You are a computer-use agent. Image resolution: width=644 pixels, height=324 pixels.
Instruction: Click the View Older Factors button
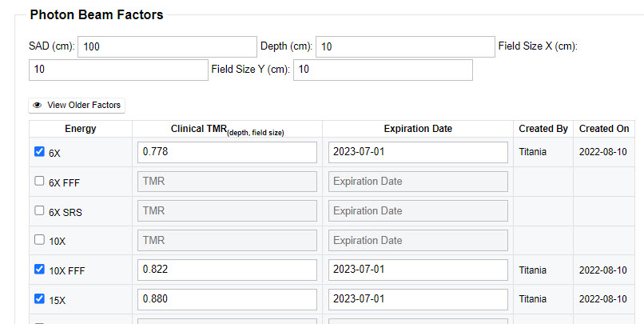pyautogui.click(x=77, y=105)
